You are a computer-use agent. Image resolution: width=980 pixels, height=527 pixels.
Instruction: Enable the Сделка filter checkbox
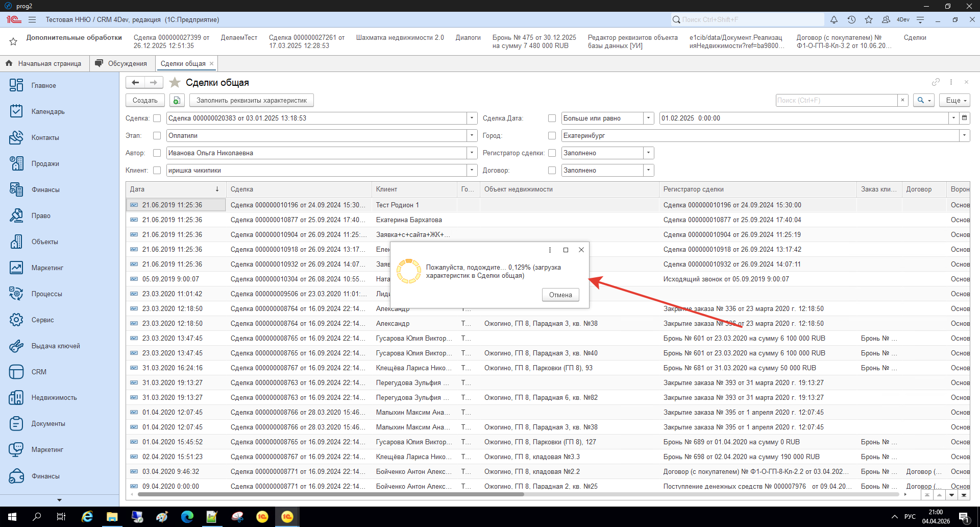pyautogui.click(x=157, y=118)
